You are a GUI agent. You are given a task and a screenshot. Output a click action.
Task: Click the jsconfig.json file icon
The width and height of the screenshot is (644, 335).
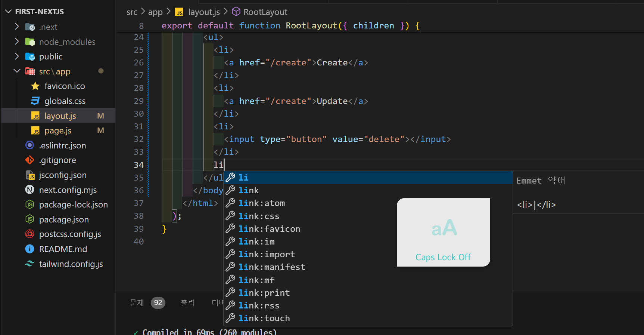click(x=29, y=175)
